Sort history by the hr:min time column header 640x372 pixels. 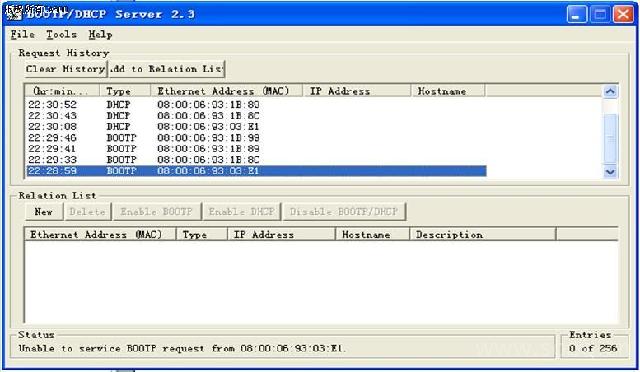click(62, 91)
